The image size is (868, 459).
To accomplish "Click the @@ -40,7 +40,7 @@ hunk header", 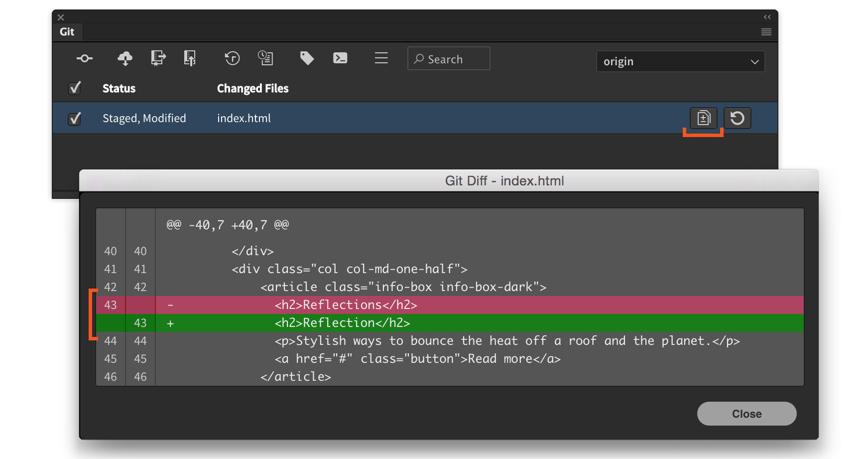I will coord(228,225).
